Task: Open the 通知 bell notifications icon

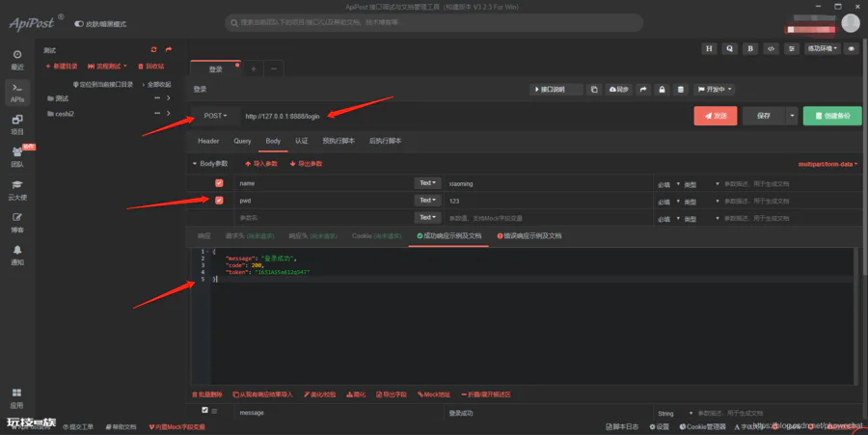Action: pos(17,256)
